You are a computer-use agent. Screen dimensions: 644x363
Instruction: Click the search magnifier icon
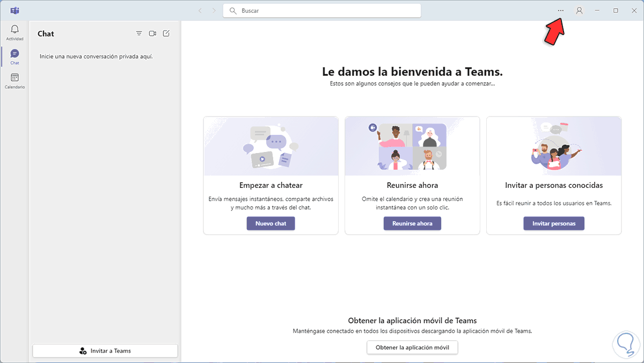click(x=233, y=10)
